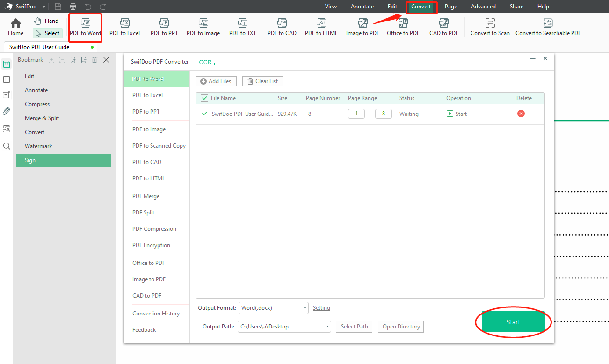
Task: Open PDF to Image in toolbar
Action: 203,27
